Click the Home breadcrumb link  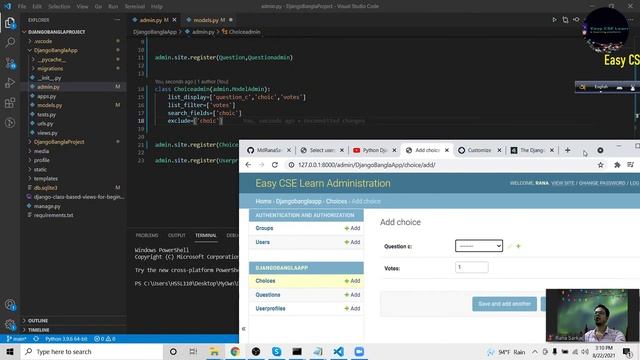tap(263, 201)
